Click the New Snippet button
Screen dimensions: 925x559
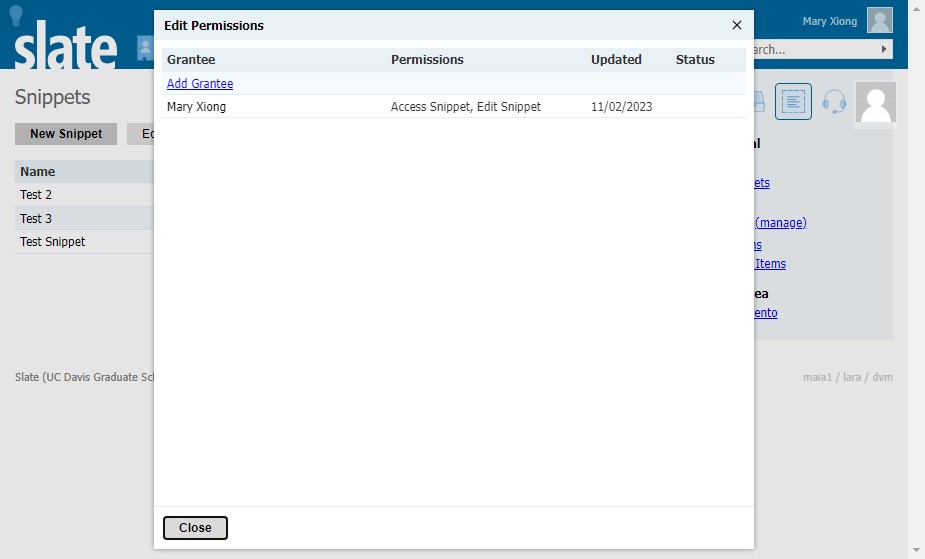click(66, 134)
